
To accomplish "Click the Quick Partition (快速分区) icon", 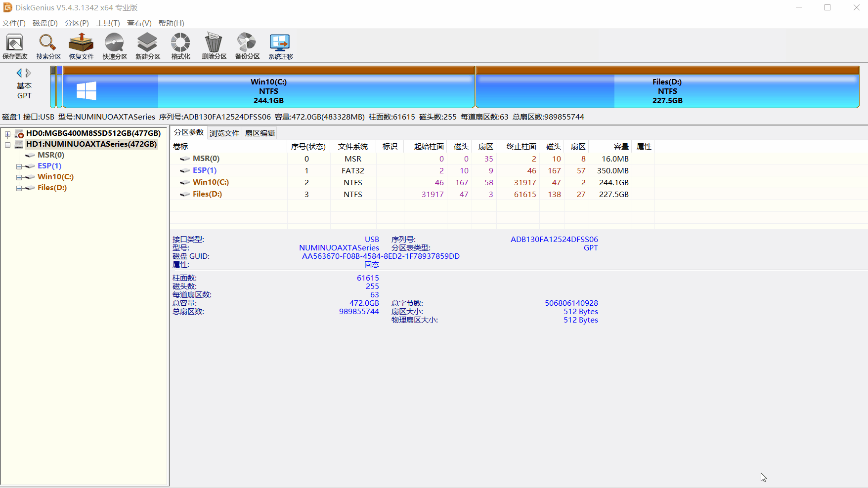I will (115, 46).
